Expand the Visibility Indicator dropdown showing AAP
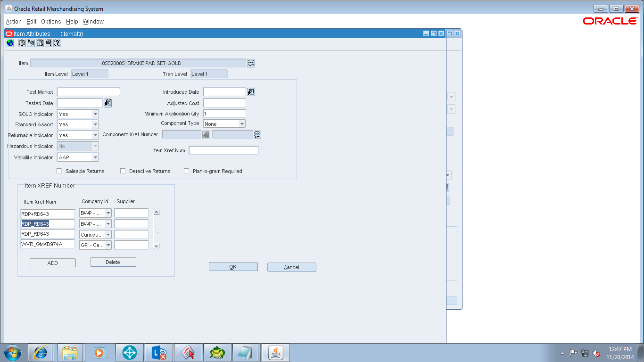 pyautogui.click(x=95, y=157)
